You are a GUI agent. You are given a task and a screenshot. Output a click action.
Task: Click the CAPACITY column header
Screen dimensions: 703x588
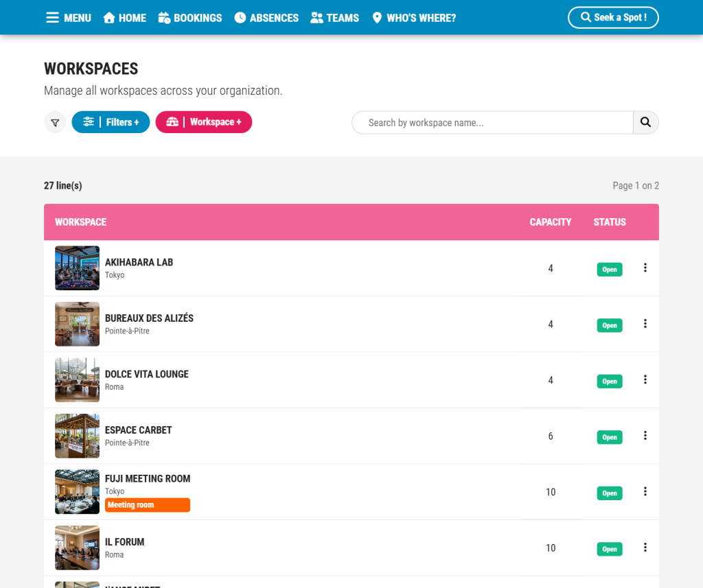coord(551,222)
